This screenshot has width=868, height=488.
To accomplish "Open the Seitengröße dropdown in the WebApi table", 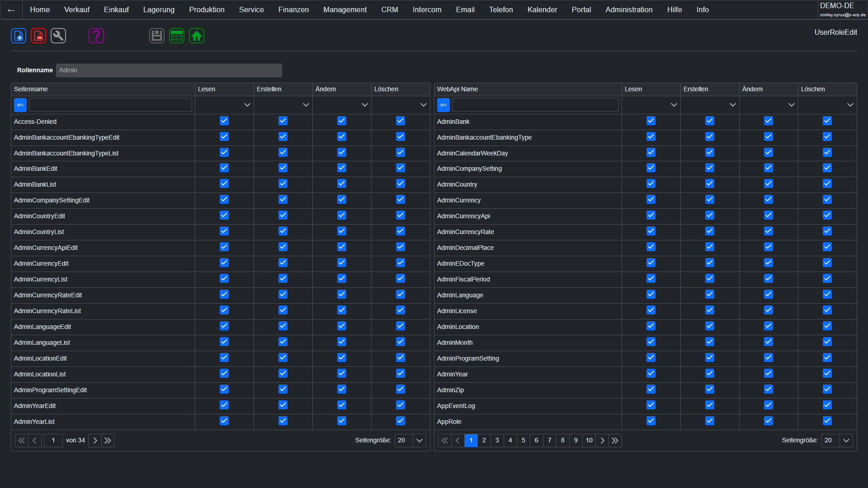I will point(846,441).
